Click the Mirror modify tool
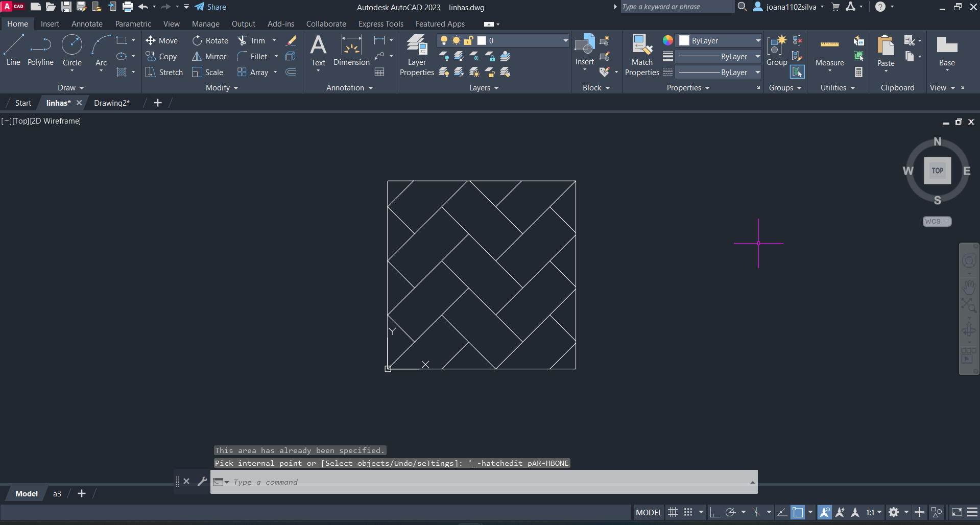 (x=209, y=57)
